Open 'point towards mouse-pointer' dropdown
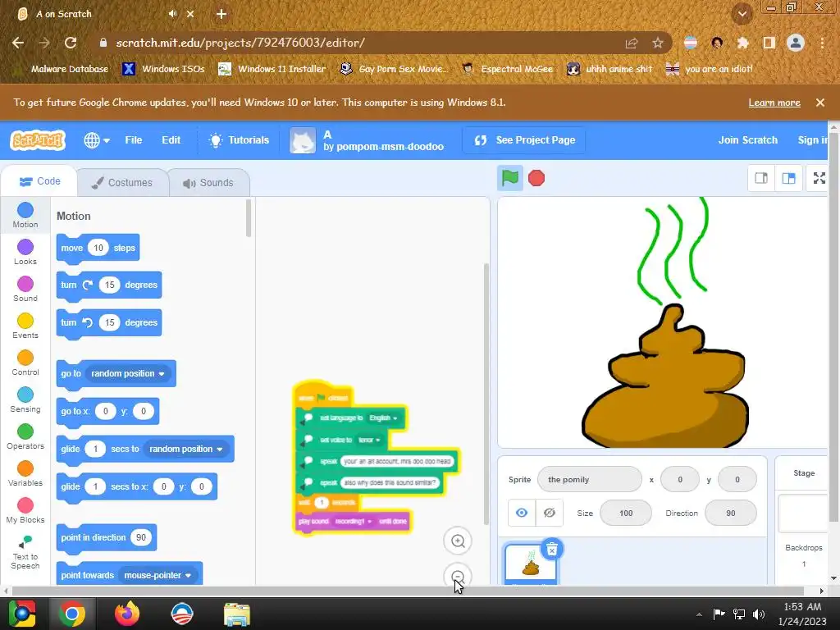Image resolution: width=840 pixels, height=630 pixels. pyautogui.click(x=157, y=575)
